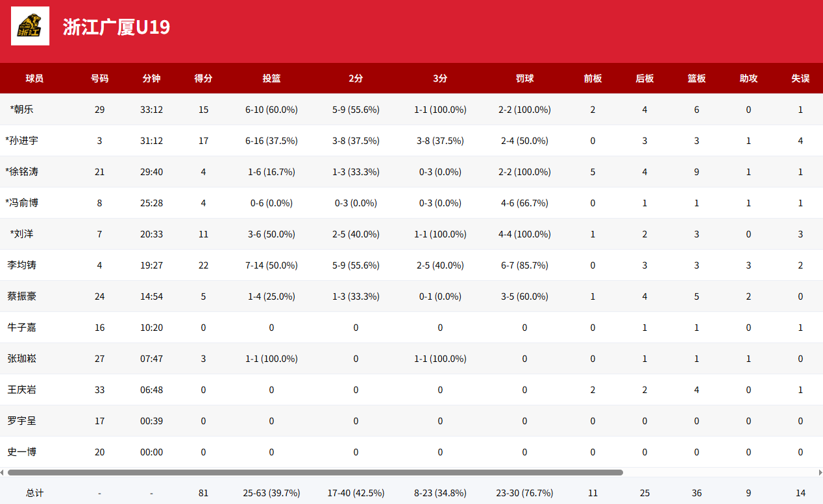
Task: Click the 投篮 column header
Action: (x=271, y=78)
